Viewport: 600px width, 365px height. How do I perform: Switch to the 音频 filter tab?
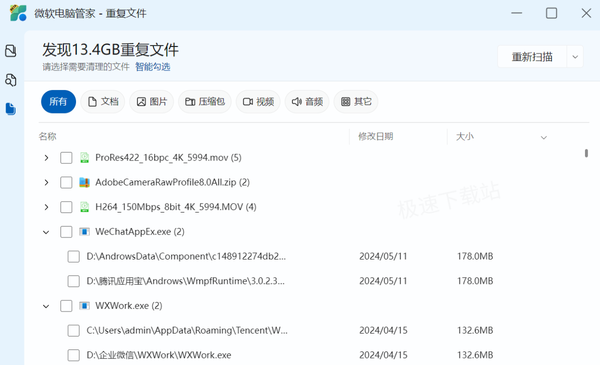coord(307,101)
